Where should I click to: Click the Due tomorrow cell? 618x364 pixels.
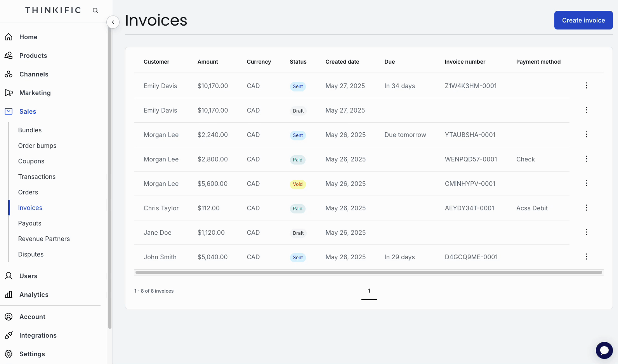[x=405, y=135]
